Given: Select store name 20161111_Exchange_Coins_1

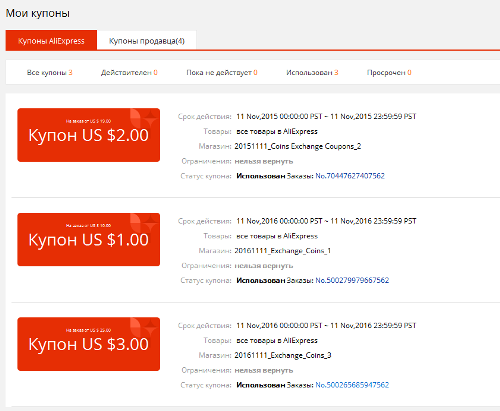Looking at the screenshot, I should point(283,251).
